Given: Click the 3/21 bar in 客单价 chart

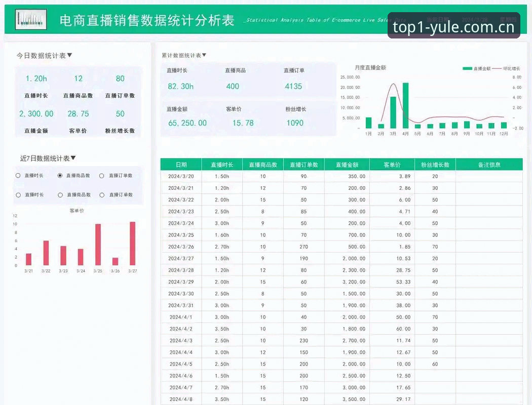Looking at the screenshot, I should point(28,259).
